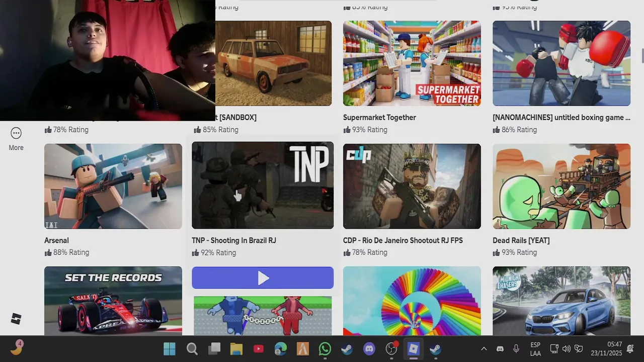This screenshot has width=644, height=362.
Task: Click the page's vertical scrollbar thumb
Action: pyautogui.click(x=641, y=56)
